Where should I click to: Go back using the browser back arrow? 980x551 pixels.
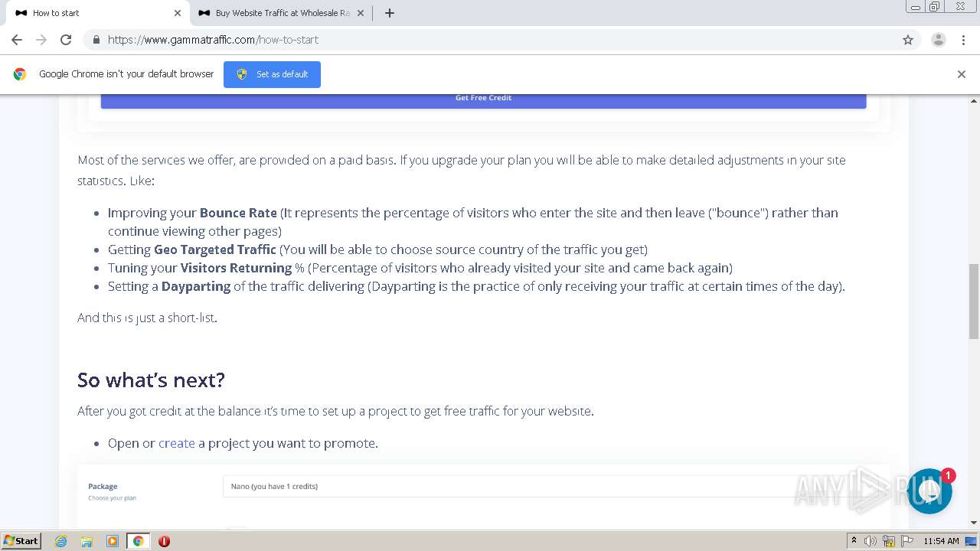[x=17, y=40]
